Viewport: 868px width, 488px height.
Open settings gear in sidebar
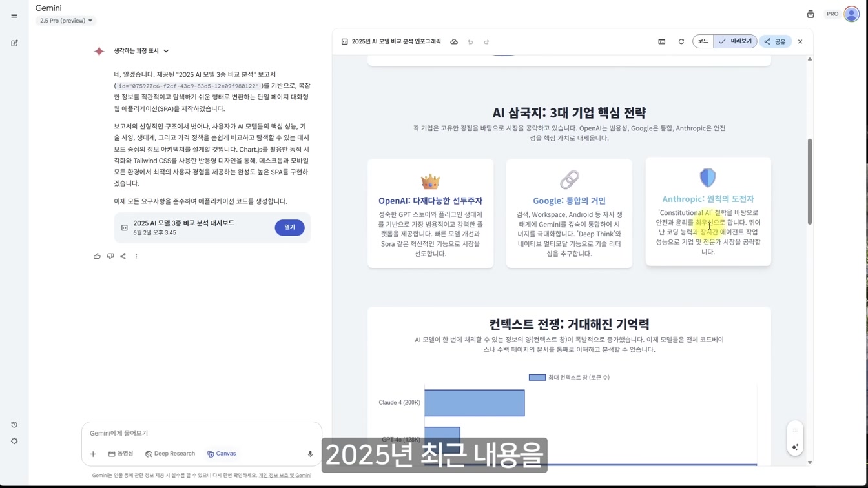coord(14,442)
